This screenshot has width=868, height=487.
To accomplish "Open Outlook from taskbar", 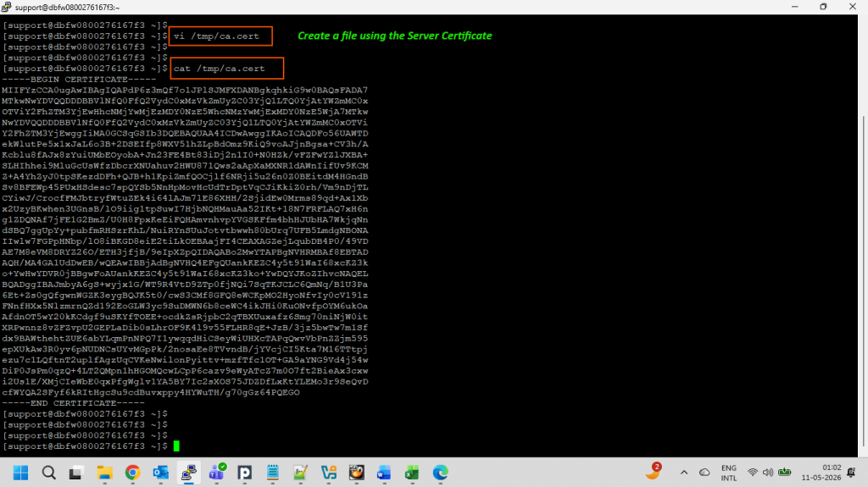I will click(160, 473).
